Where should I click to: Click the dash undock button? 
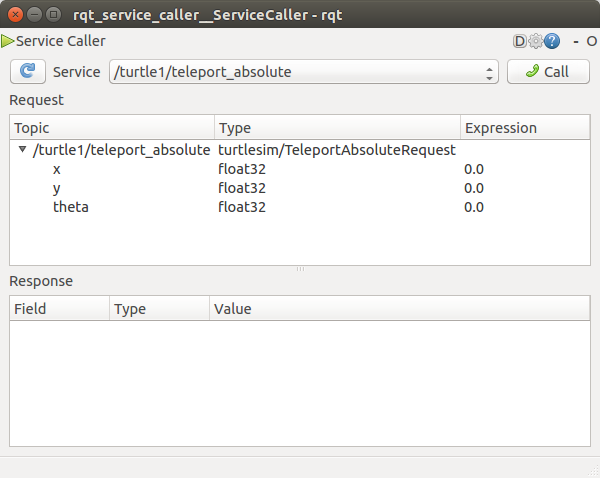575,41
